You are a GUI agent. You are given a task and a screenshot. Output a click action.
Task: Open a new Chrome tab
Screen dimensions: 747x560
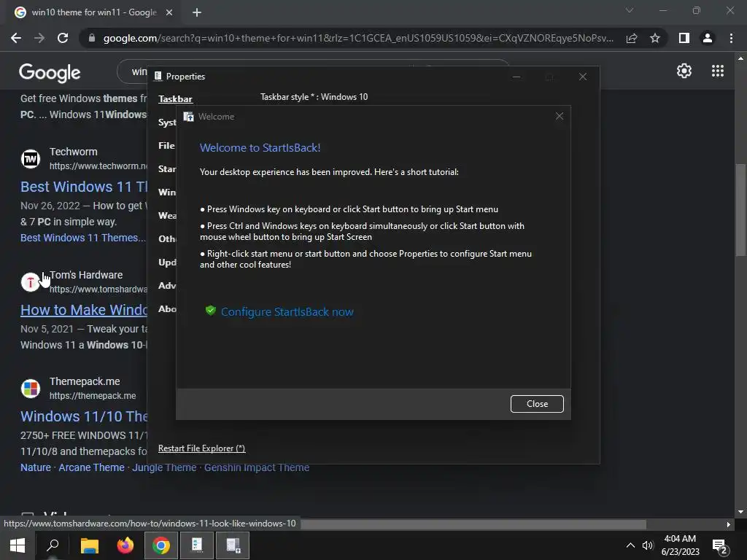[x=197, y=12]
